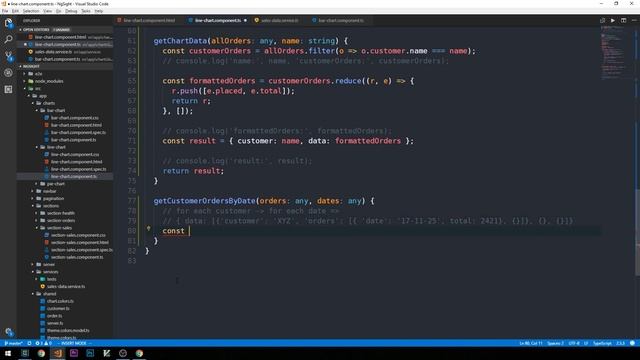Split the editor with split icon
The width and height of the screenshot is (640, 360).
(x=623, y=20)
